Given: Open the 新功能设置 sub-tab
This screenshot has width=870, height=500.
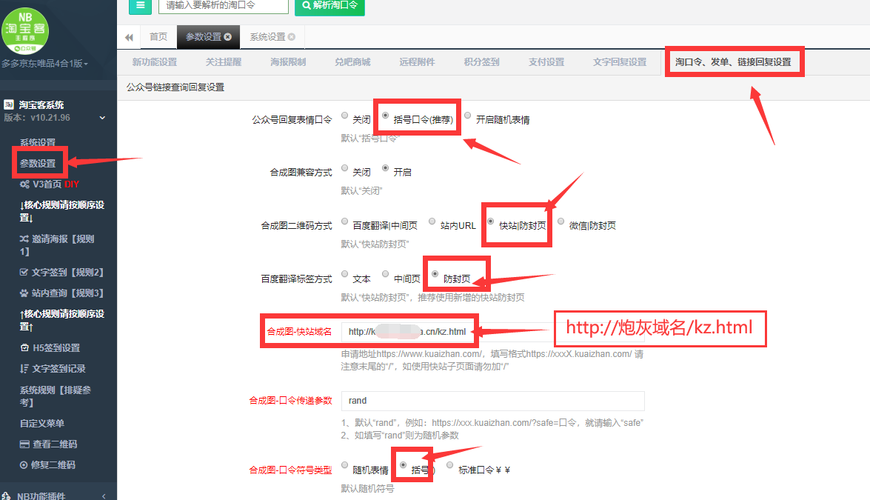Looking at the screenshot, I should (x=155, y=62).
